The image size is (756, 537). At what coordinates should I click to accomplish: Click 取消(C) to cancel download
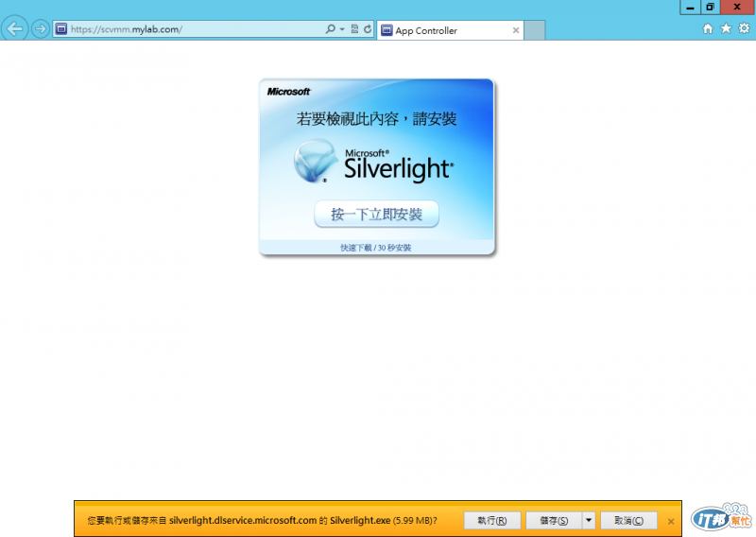click(628, 521)
